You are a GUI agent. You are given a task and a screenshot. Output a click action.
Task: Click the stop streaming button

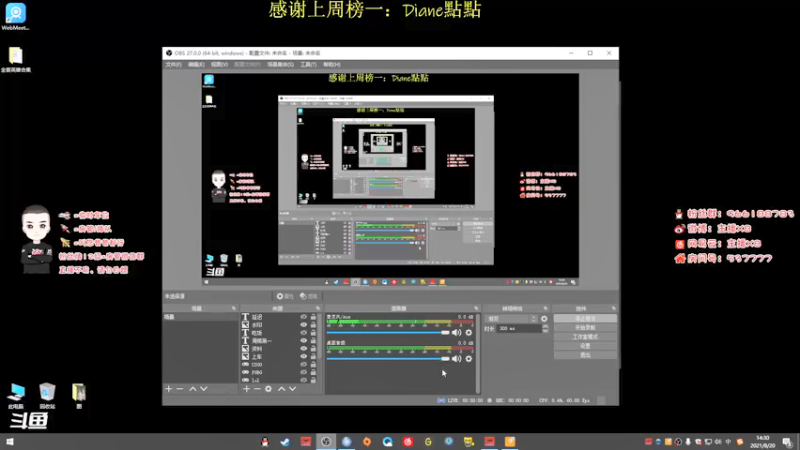pyautogui.click(x=585, y=318)
